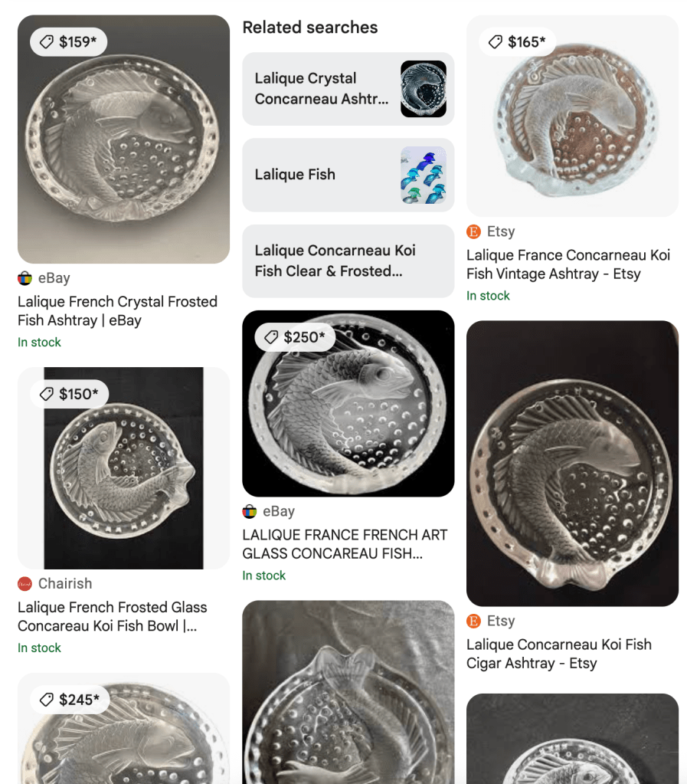Image resolution: width=687 pixels, height=784 pixels.
Task: Open Lalique French Crystal Frosted Fish Ashtray link
Action: [x=117, y=311]
